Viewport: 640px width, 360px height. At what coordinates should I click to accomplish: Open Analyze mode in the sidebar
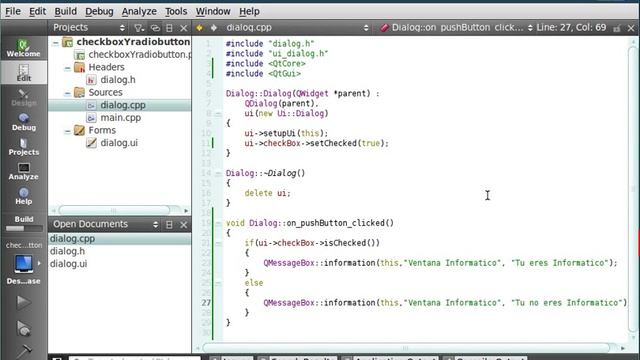pyautogui.click(x=23, y=171)
